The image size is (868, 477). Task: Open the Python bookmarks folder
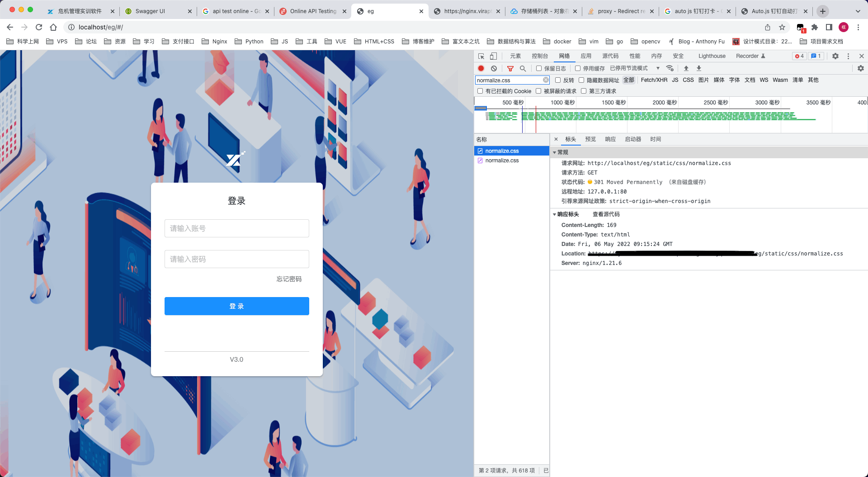click(249, 42)
